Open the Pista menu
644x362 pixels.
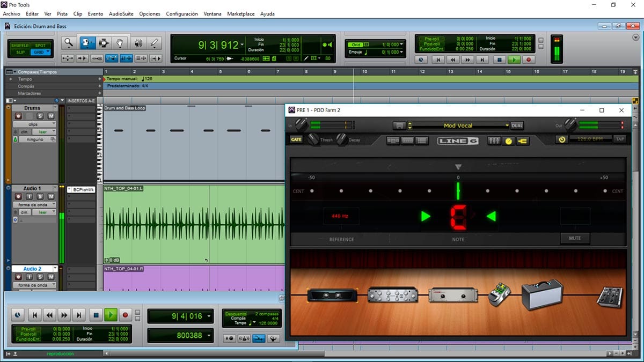pyautogui.click(x=62, y=13)
